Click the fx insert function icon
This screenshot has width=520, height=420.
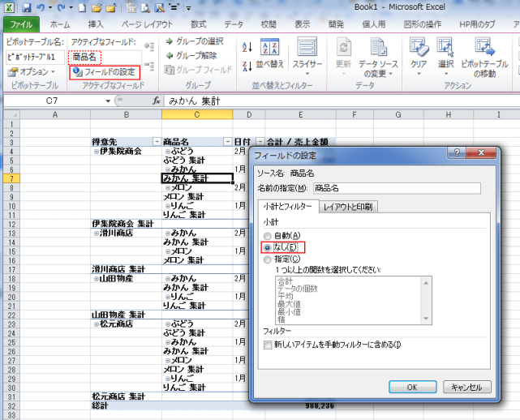click(x=157, y=101)
